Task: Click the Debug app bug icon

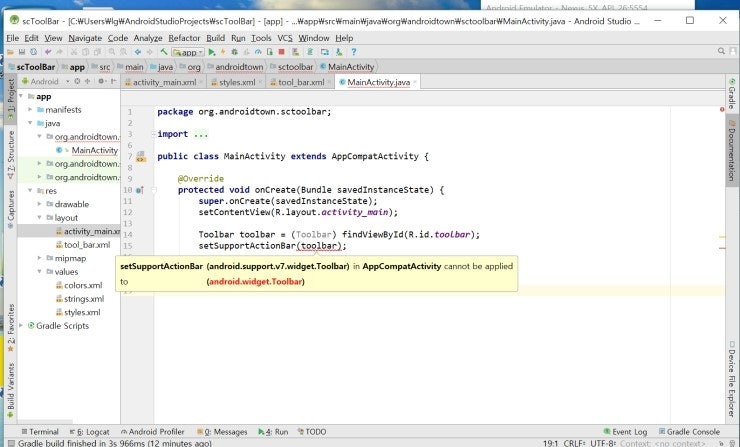Action: (x=234, y=52)
